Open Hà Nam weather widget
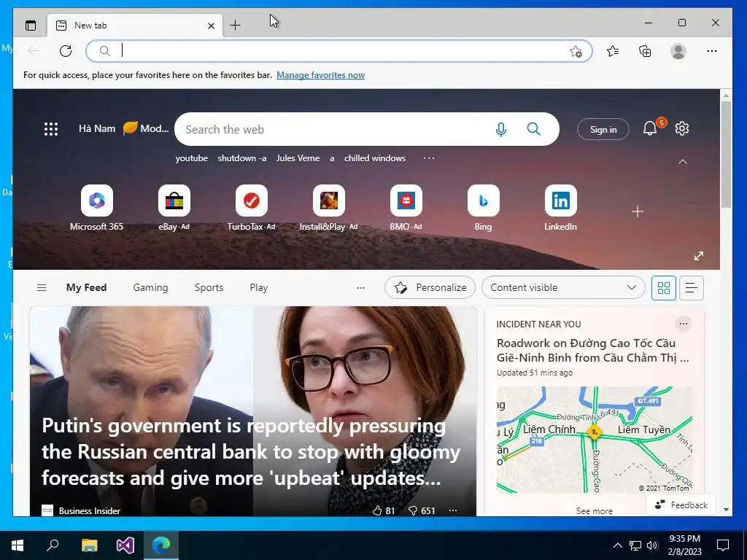Viewport: 747px width, 560px height. 123,128
